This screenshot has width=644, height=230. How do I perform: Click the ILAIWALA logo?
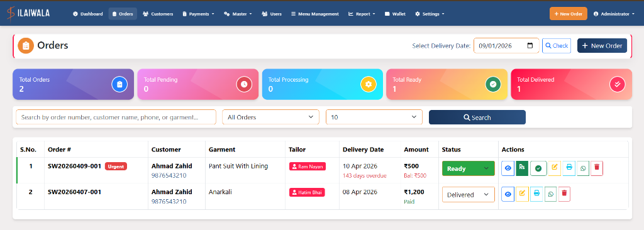click(28, 14)
